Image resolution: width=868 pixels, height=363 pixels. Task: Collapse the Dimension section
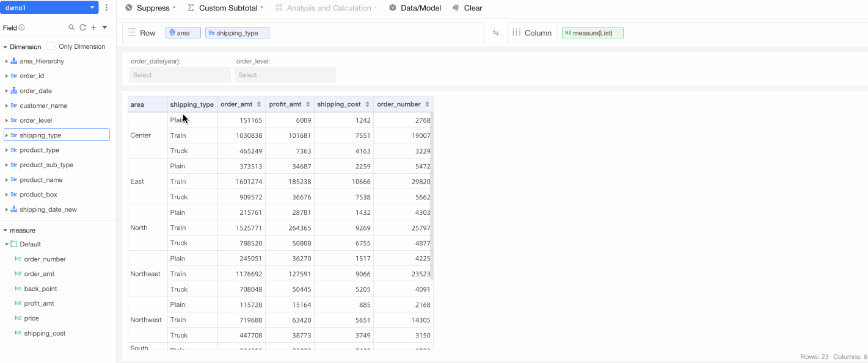(5, 47)
